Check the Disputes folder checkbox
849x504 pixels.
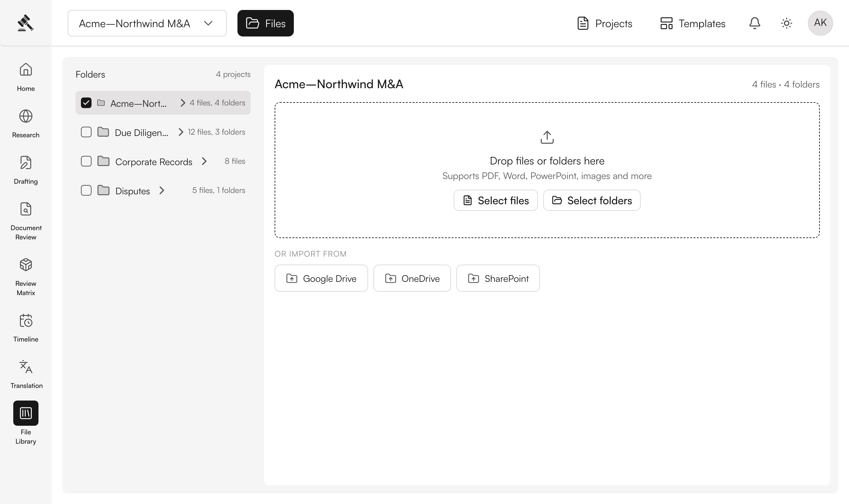pos(86,190)
